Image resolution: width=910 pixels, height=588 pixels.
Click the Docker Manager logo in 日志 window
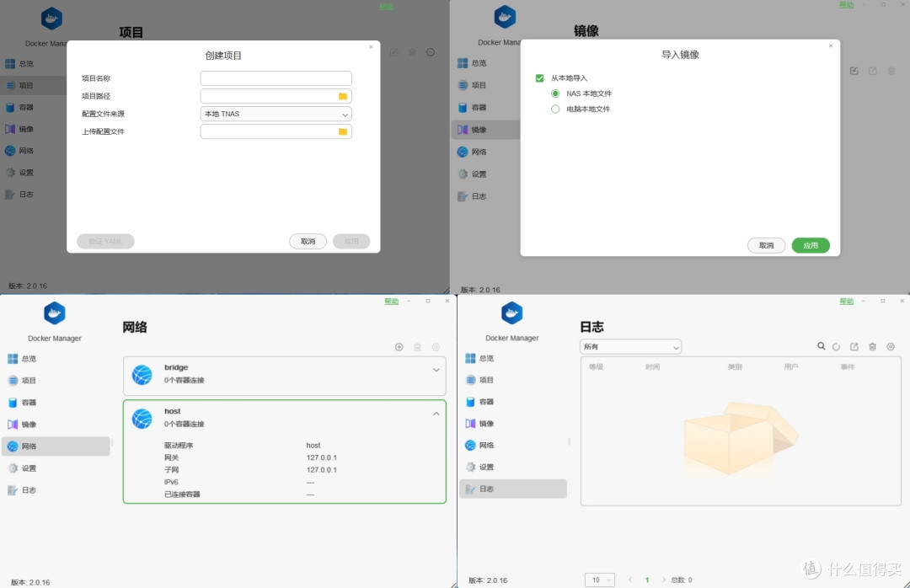coord(512,313)
